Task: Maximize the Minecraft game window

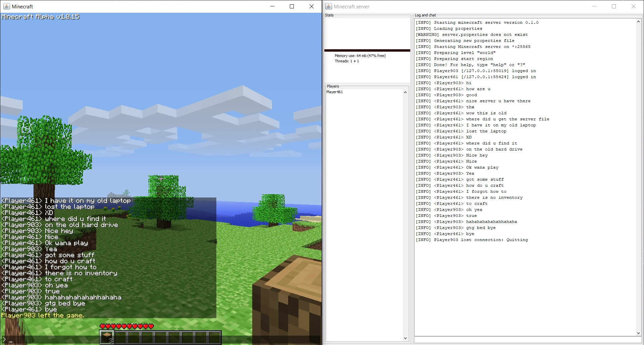Action: tap(292, 6)
